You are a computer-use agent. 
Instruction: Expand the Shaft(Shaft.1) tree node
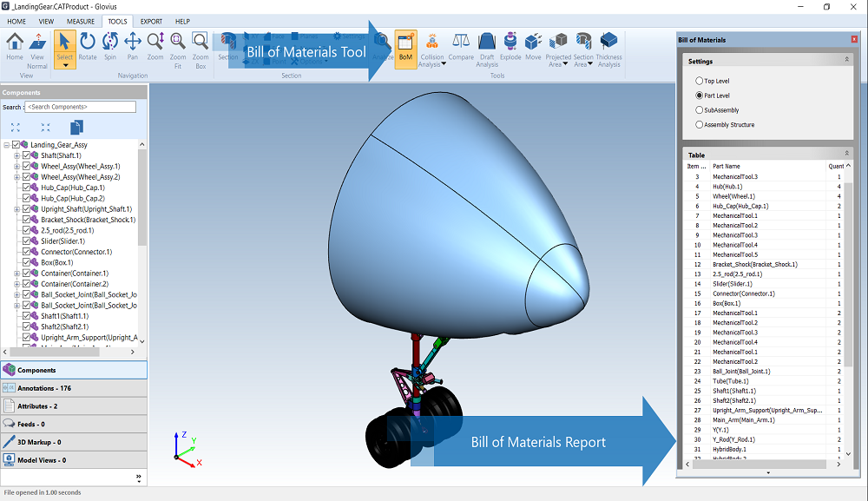[x=17, y=155]
